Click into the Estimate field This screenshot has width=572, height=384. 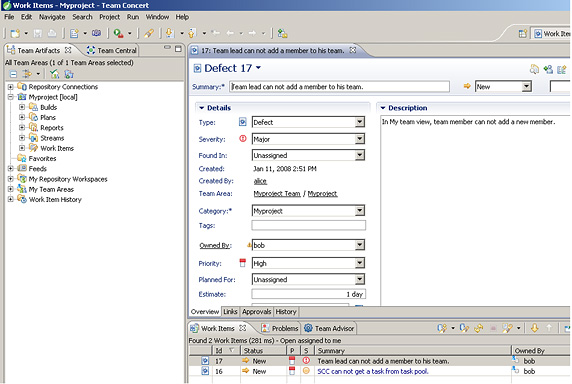tap(308, 294)
